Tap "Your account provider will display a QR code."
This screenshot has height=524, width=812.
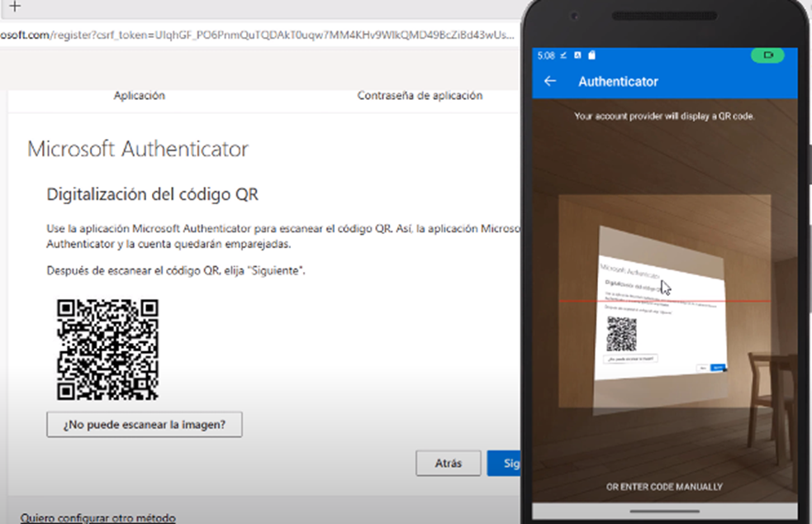point(664,116)
